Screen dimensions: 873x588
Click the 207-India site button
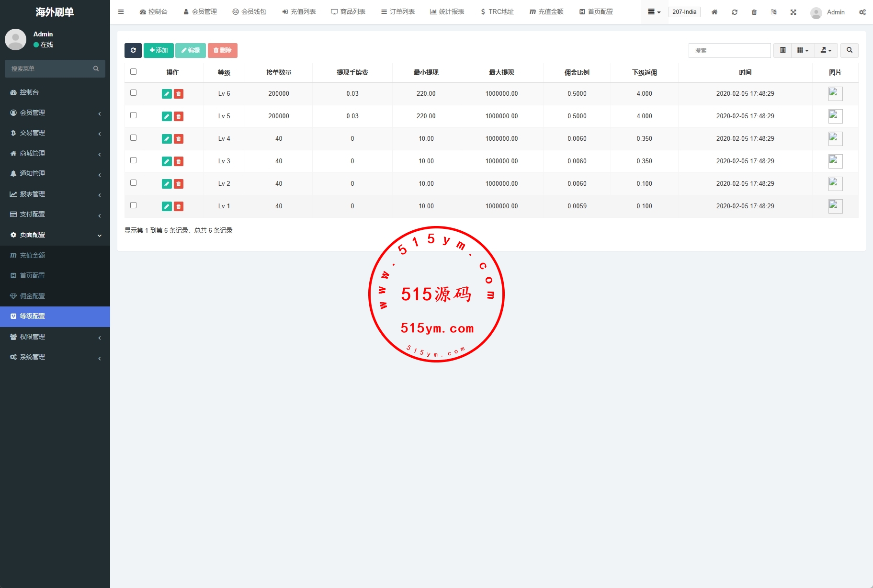pos(684,12)
